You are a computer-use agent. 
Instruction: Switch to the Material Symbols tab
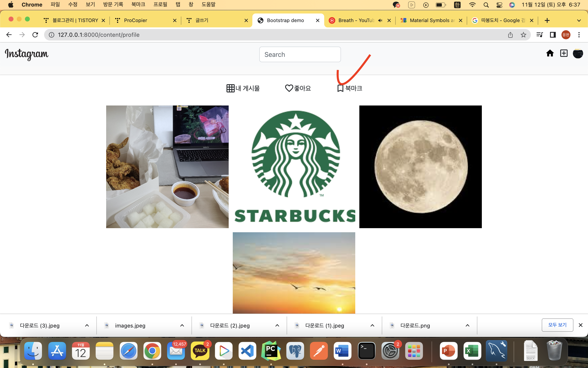pos(431,20)
